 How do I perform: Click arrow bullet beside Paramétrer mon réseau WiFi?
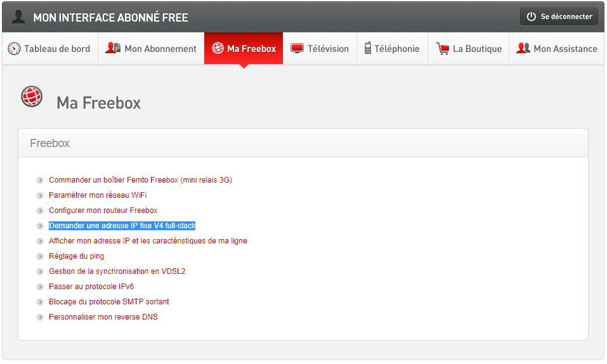(x=40, y=195)
